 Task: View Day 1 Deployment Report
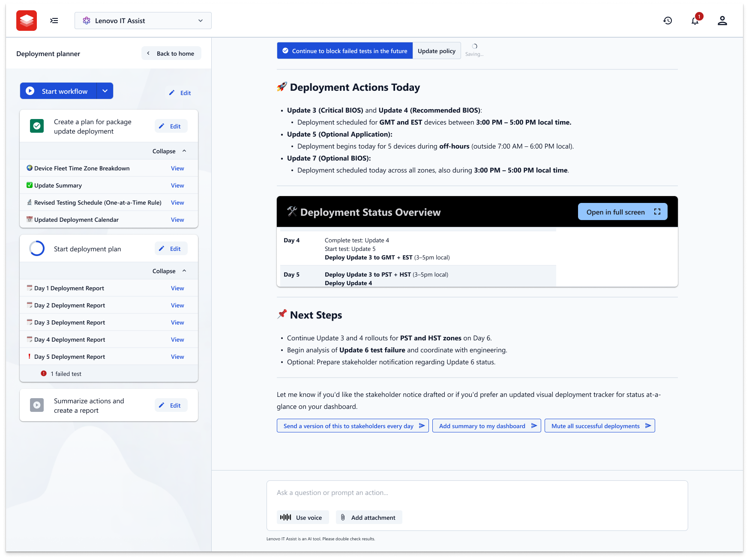point(177,288)
